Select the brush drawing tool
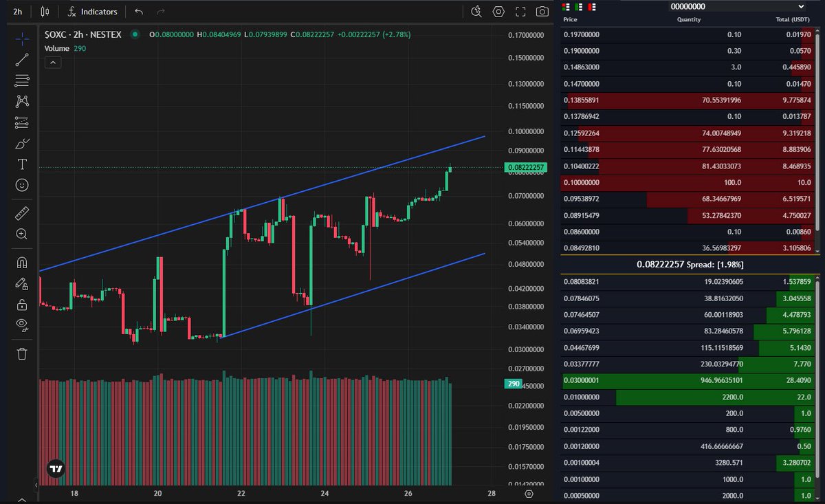The image size is (825, 504). 22,144
